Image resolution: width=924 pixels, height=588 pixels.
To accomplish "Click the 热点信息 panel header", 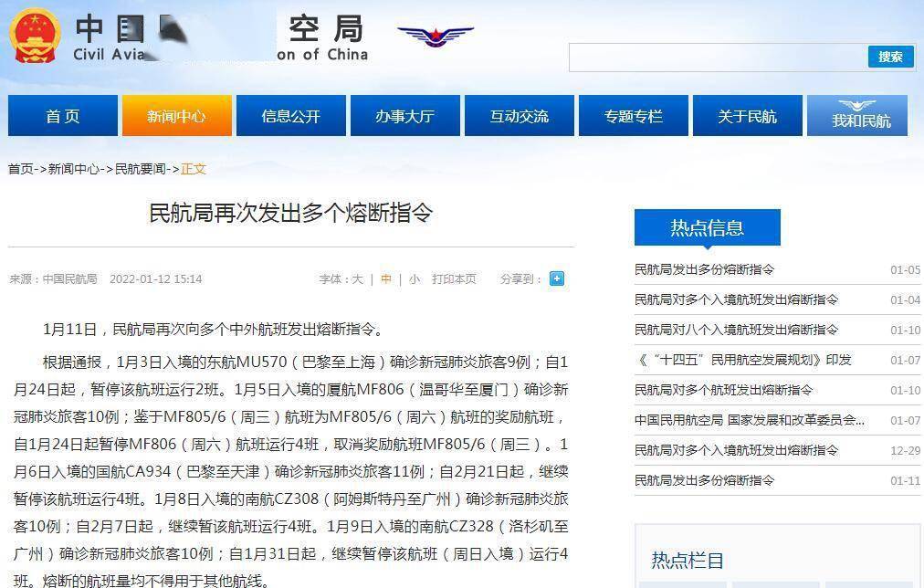I will coord(707,227).
